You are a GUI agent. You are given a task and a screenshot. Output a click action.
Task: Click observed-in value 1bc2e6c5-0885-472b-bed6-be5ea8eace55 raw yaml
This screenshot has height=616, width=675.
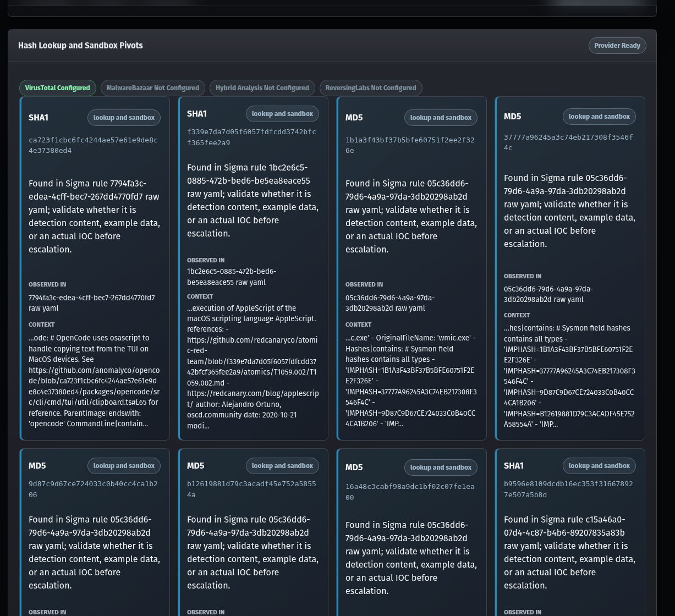pos(232,277)
